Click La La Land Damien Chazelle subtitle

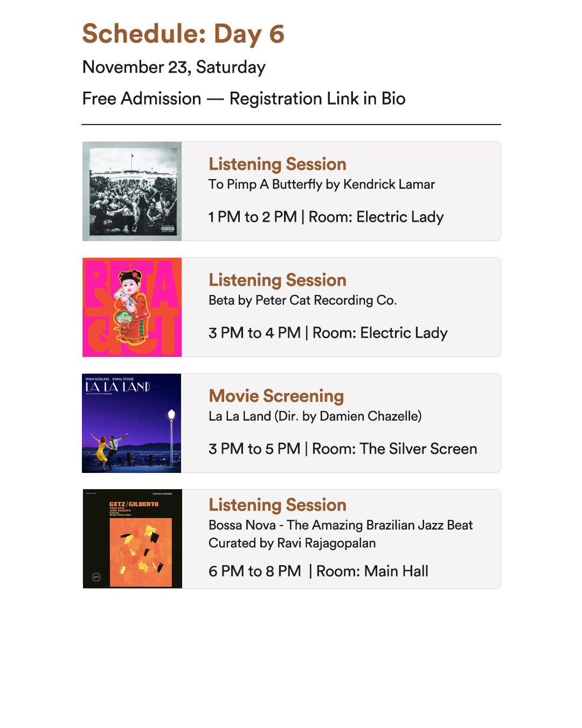pyautogui.click(x=315, y=416)
